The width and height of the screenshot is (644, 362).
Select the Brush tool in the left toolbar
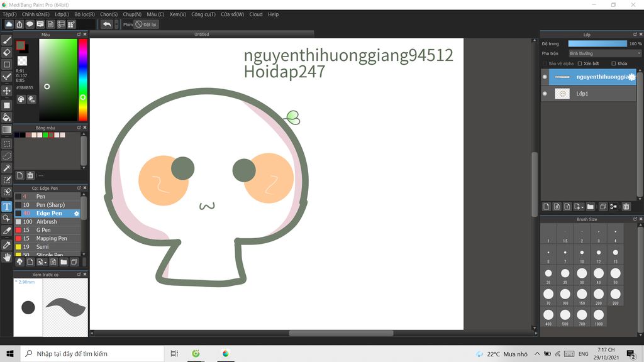[6, 41]
